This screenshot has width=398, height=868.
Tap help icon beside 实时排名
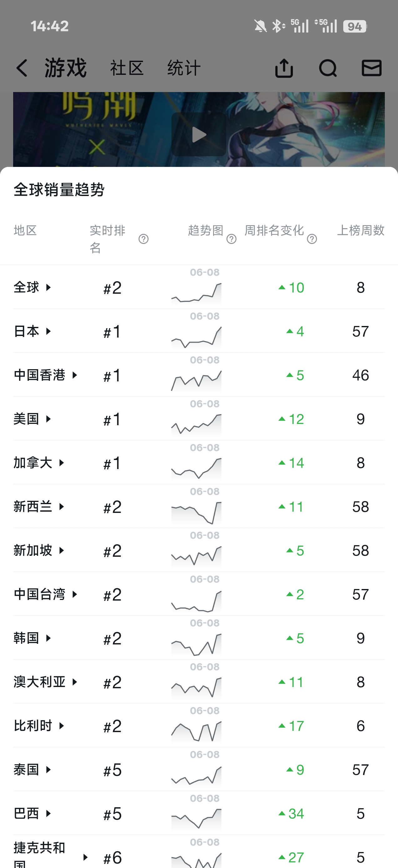click(x=144, y=239)
